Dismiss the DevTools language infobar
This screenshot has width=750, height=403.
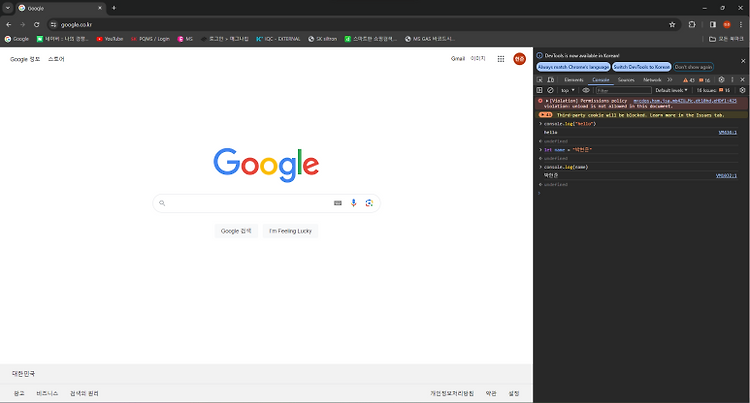point(743,61)
